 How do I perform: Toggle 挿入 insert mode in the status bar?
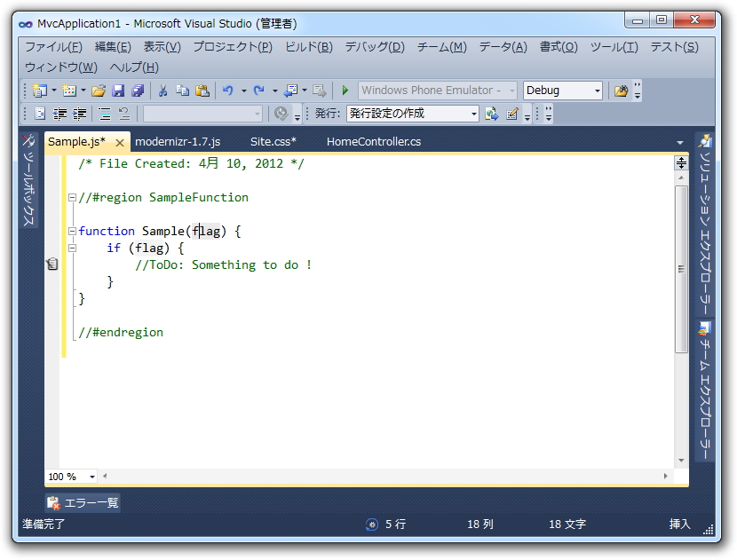(678, 524)
